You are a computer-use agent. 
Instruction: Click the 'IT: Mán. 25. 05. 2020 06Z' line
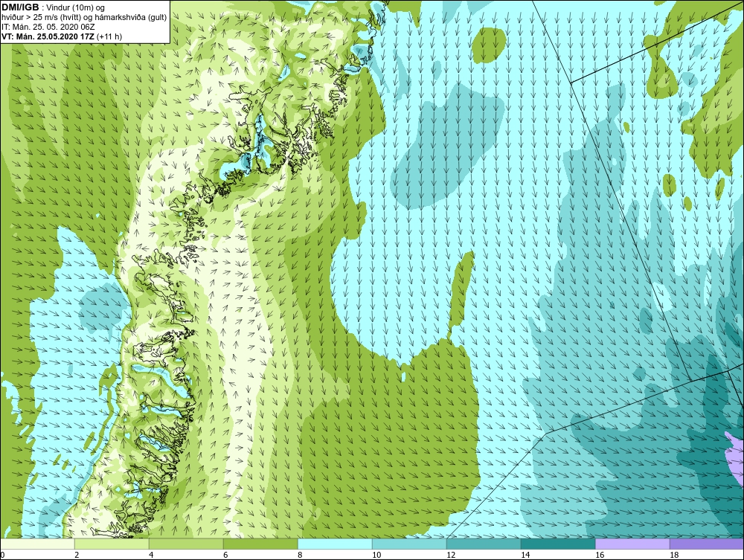[x=48, y=27]
